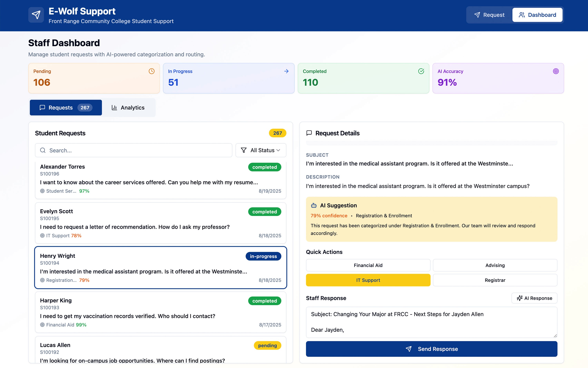
Task: Click the paper plane logo icon
Action: click(x=36, y=15)
